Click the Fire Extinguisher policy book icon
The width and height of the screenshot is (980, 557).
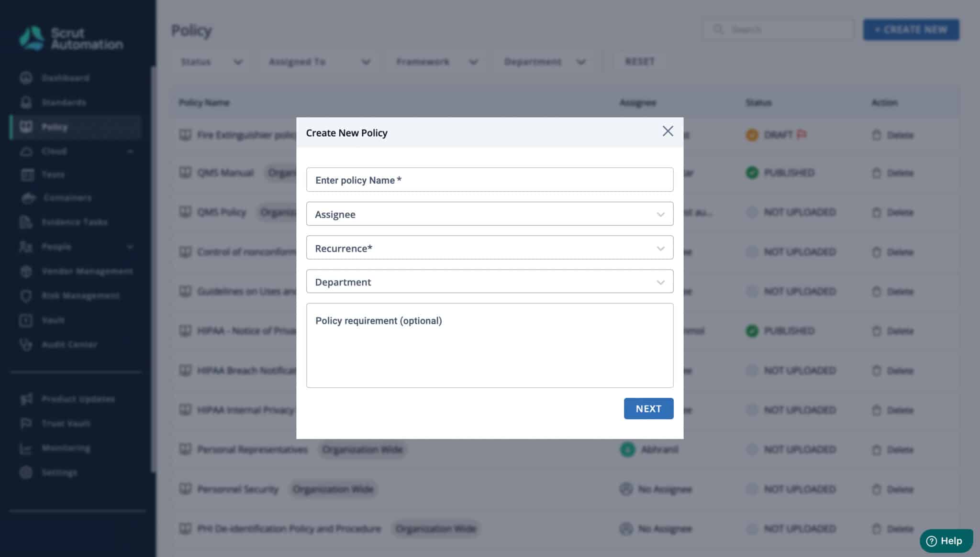(185, 135)
